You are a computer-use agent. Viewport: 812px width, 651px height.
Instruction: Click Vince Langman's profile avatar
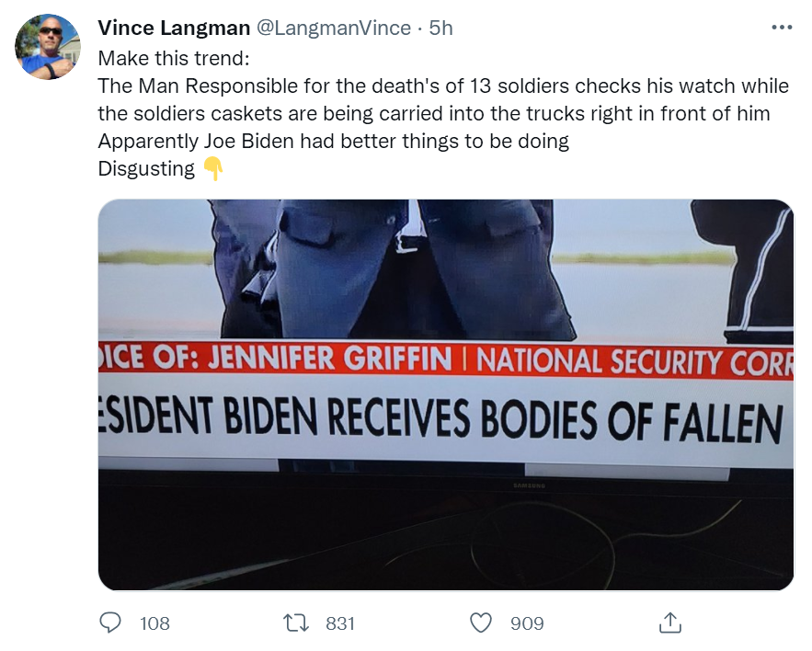pos(47,47)
